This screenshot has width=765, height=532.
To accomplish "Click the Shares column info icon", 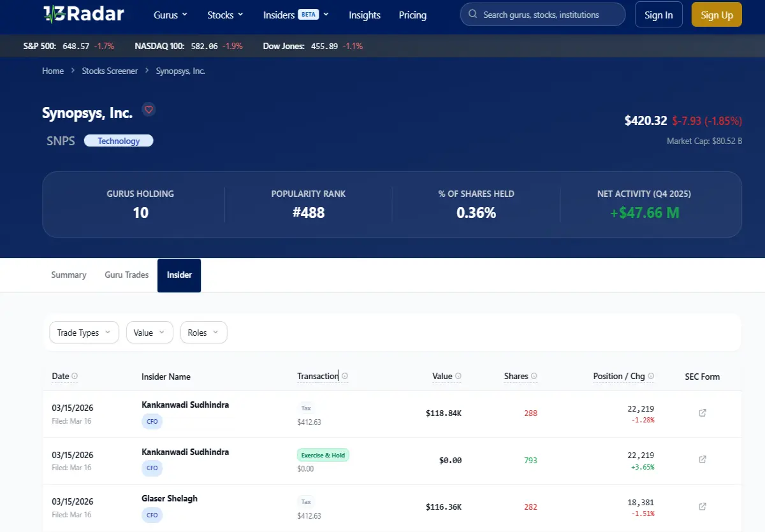I will point(534,376).
